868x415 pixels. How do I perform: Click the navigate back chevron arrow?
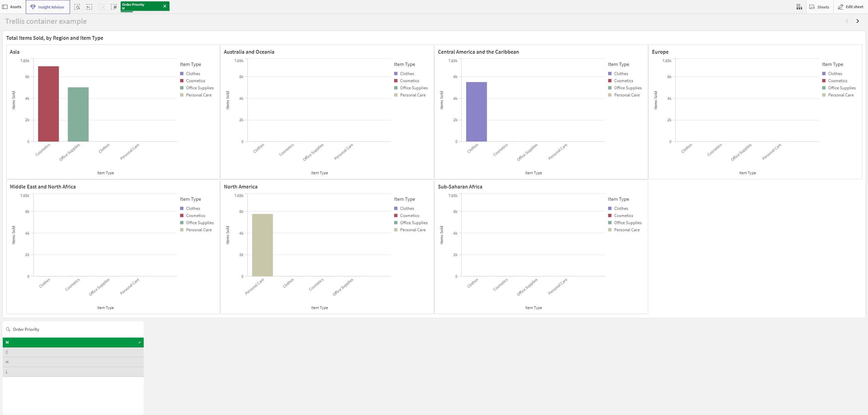click(847, 21)
